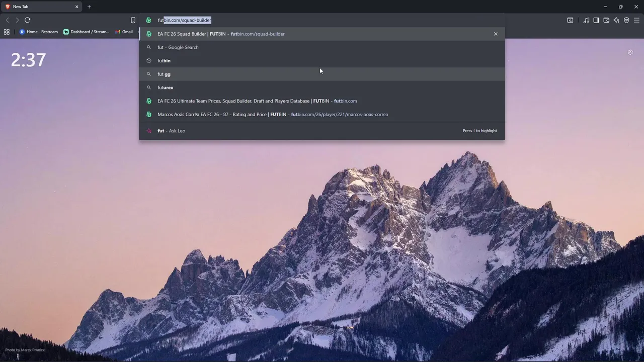
Task: Open new tab page settings gear
Action: (630, 52)
